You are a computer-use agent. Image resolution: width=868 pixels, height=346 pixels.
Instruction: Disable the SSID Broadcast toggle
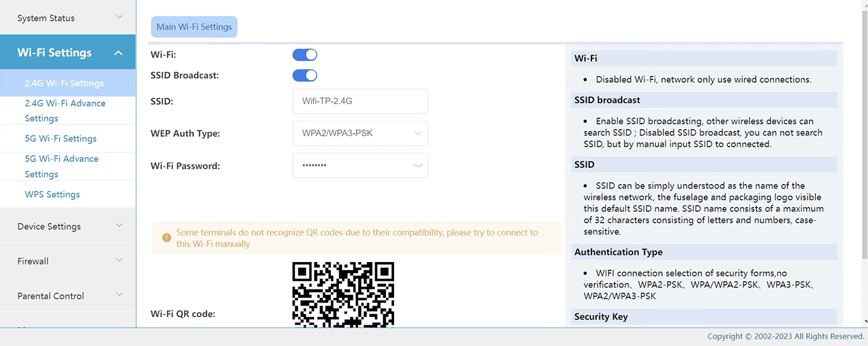[305, 75]
